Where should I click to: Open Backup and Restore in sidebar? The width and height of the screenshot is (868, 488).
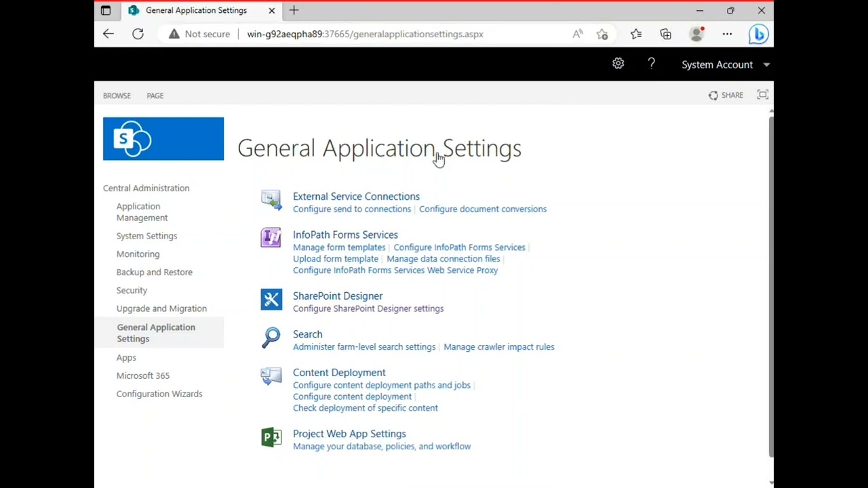point(154,272)
